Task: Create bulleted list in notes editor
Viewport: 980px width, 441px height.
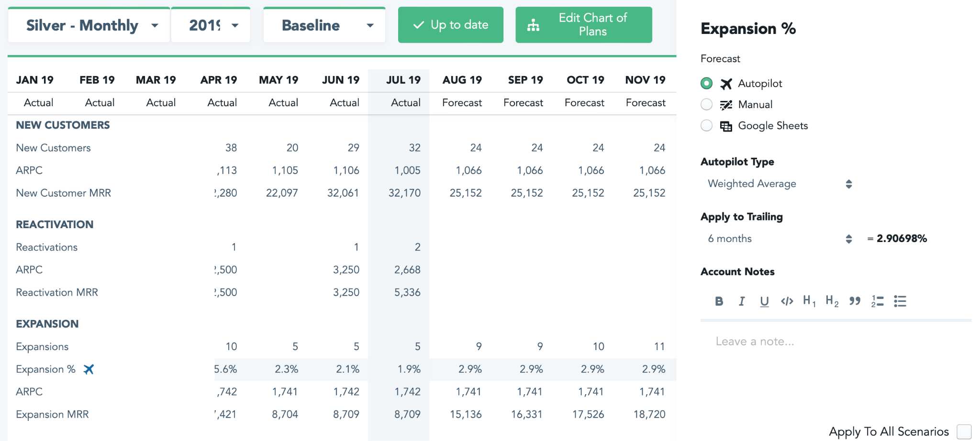Action: 900,301
